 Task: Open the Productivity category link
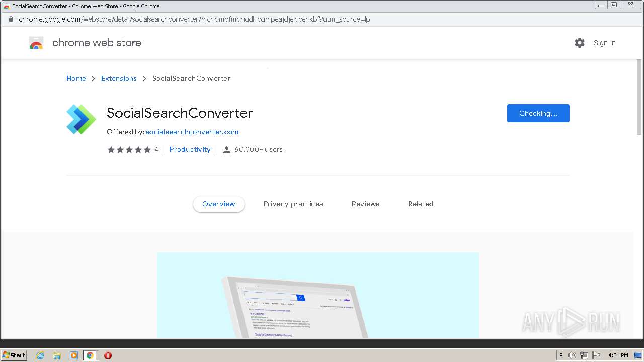click(x=190, y=149)
